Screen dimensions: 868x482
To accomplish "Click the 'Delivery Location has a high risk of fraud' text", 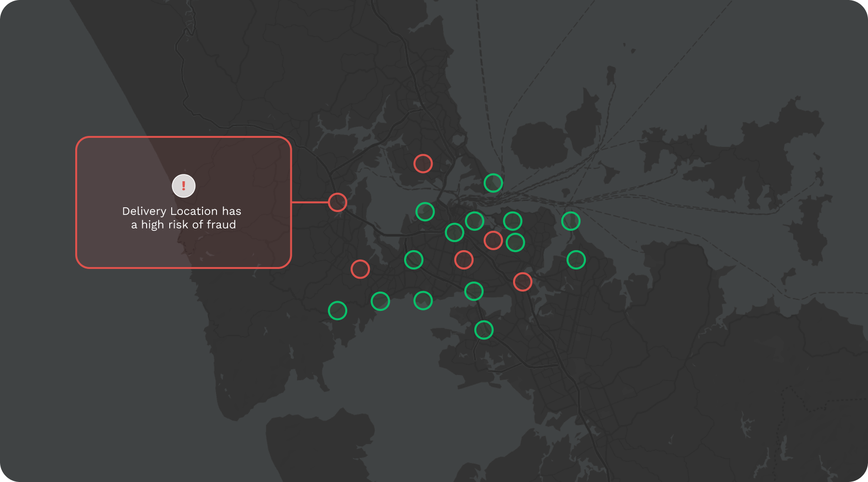I will point(182,218).
